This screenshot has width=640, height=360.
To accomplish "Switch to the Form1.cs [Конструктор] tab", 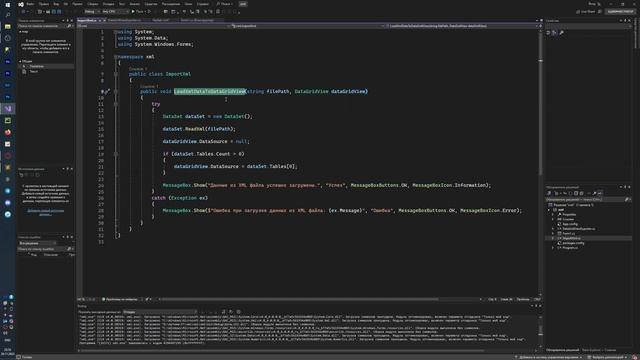I will click(197, 20).
